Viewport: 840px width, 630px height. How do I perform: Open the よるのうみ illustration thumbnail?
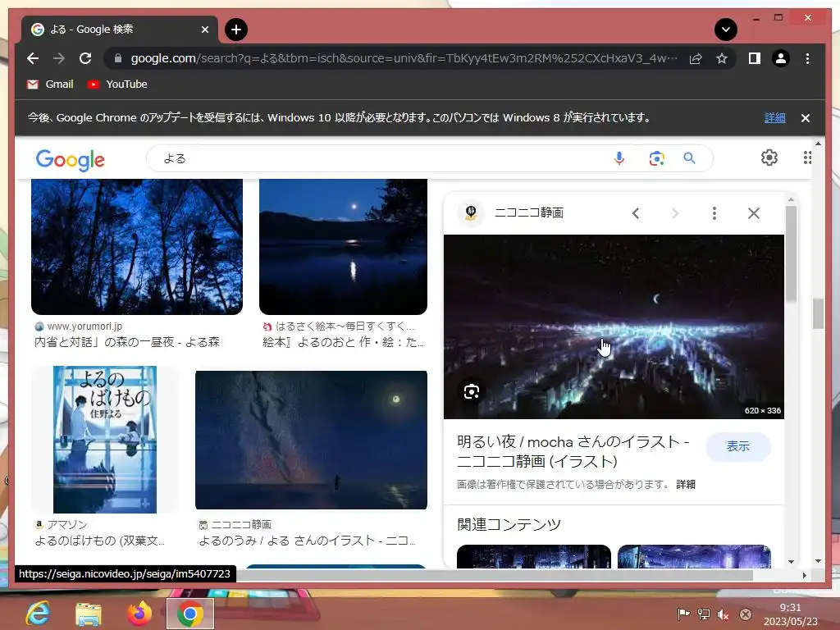pos(311,440)
